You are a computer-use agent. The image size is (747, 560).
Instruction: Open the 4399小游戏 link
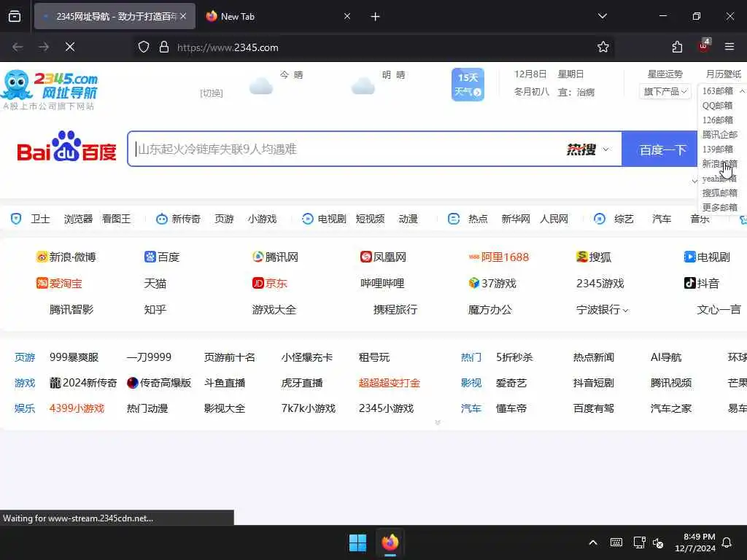click(x=77, y=408)
